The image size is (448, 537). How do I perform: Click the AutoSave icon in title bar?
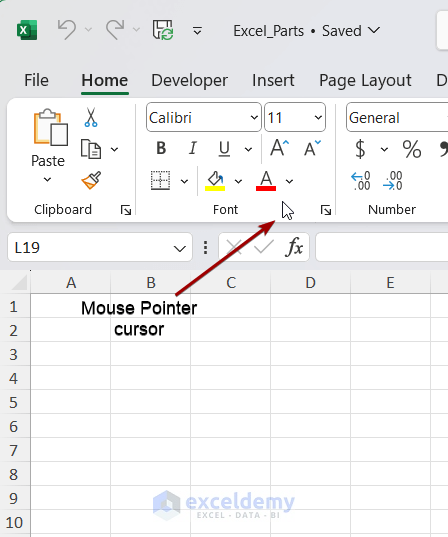coord(163,30)
